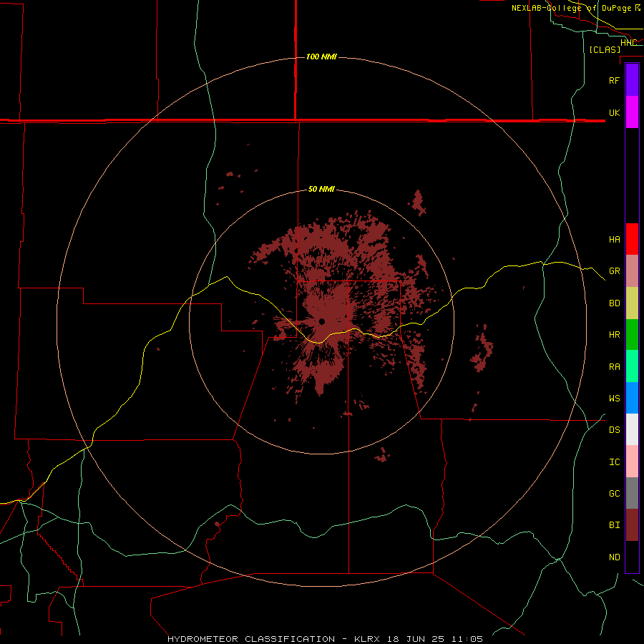Click the purple RF color swatch
The width and height of the screenshot is (644, 644).
click(632, 80)
